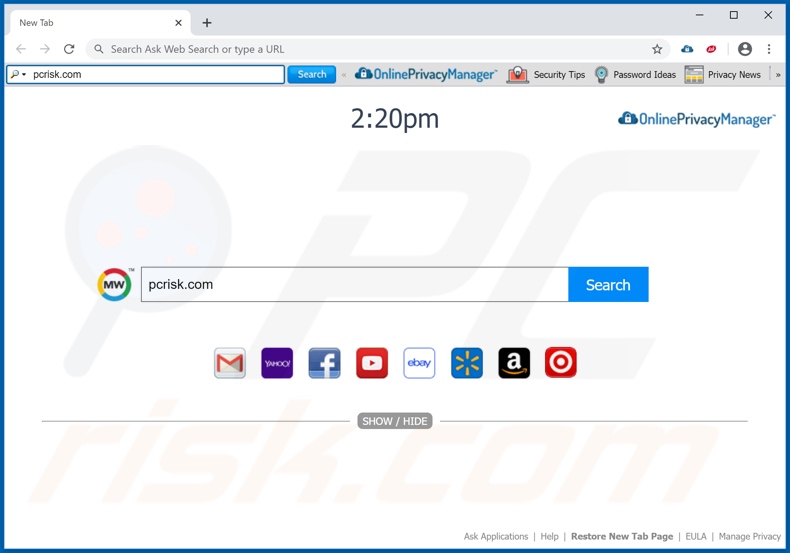Click the 2:20pm clock text
This screenshot has height=553, width=790.
click(x=394, y=119)
